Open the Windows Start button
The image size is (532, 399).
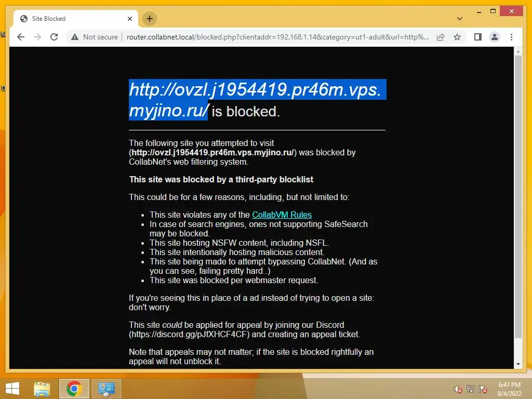pyautogui.click(x=12, y=389)
